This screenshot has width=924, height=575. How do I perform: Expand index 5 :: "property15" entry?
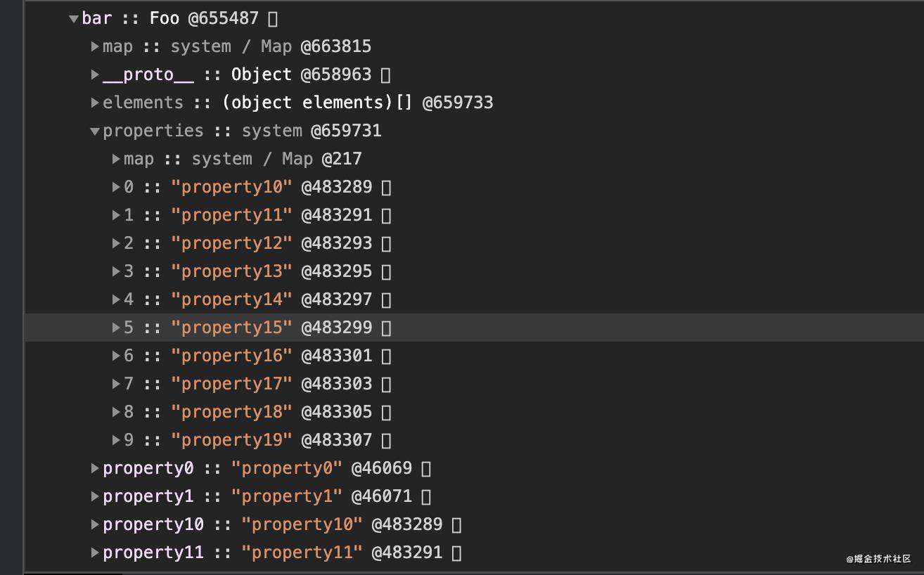coord(116,328)
